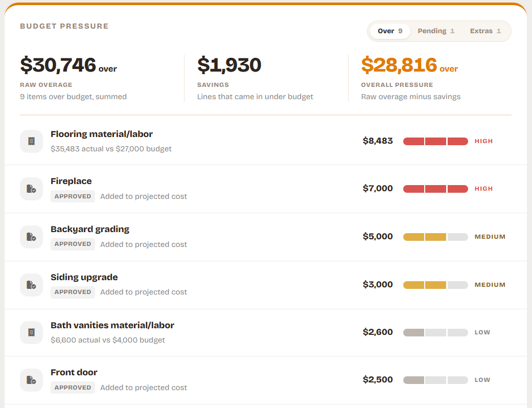
Task: Click 'Lines that came in under budget' text
Action: [255, 97]
